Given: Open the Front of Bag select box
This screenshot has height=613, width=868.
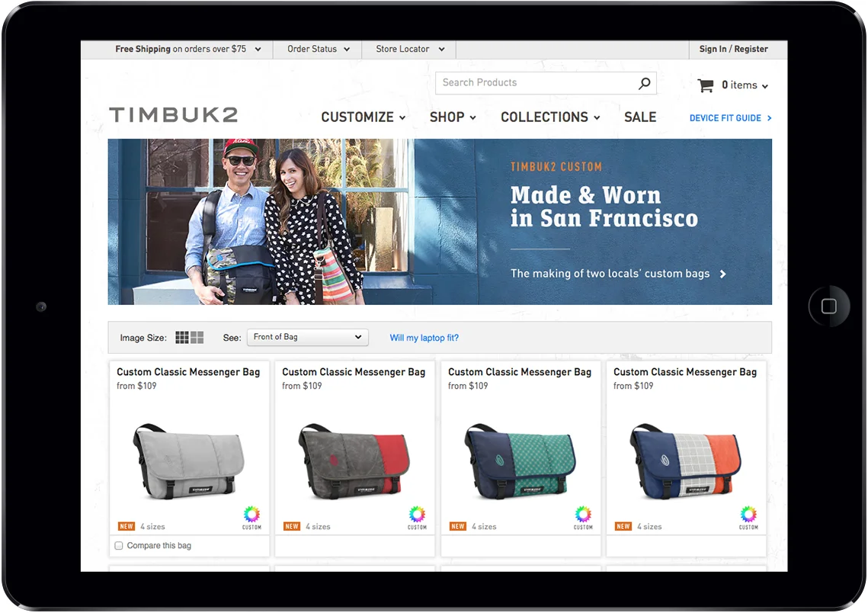Looking at the screenshot, I should click(308, 337).
